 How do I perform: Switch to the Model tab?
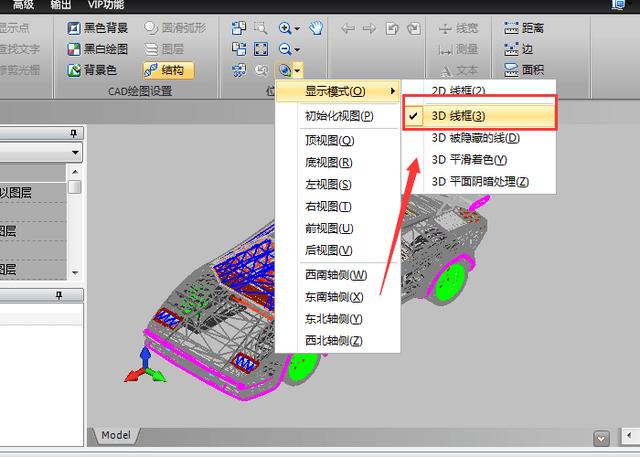pyautogui.click(x=116, y=435)
